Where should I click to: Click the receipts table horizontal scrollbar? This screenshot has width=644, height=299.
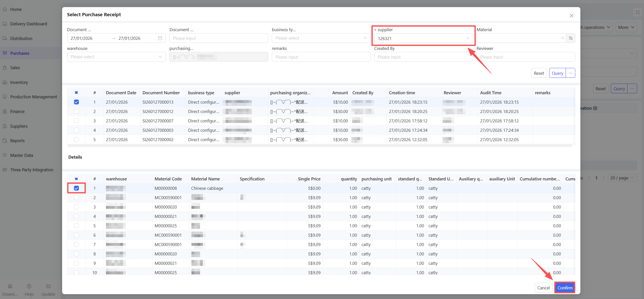[319, 146]
